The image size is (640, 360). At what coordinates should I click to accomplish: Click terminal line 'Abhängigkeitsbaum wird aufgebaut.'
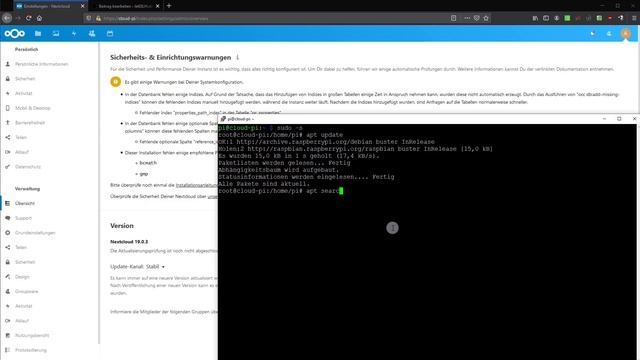[279, 170]
